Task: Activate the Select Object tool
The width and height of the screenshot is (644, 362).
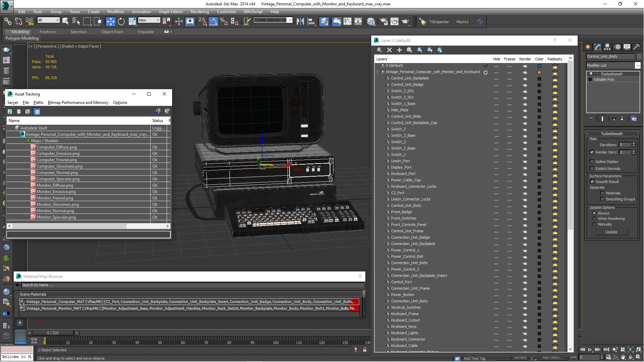Action: (65, 21)
